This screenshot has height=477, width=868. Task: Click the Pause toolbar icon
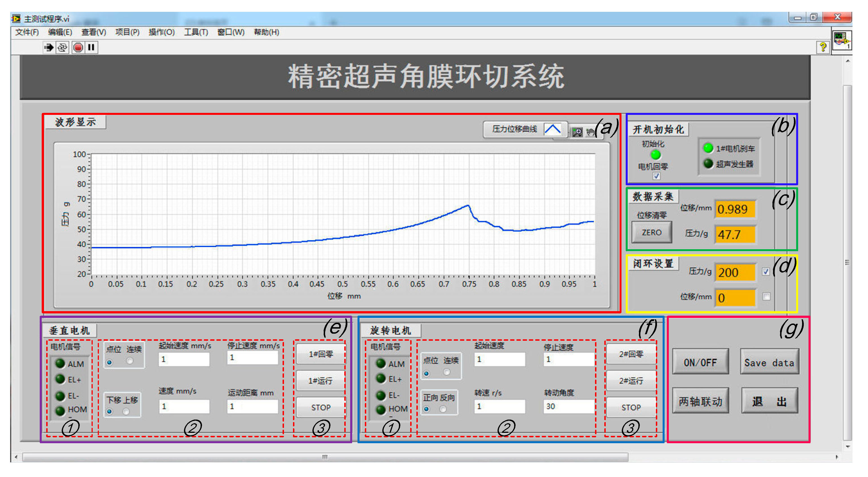pyautogui.click(x=91, y=48)
